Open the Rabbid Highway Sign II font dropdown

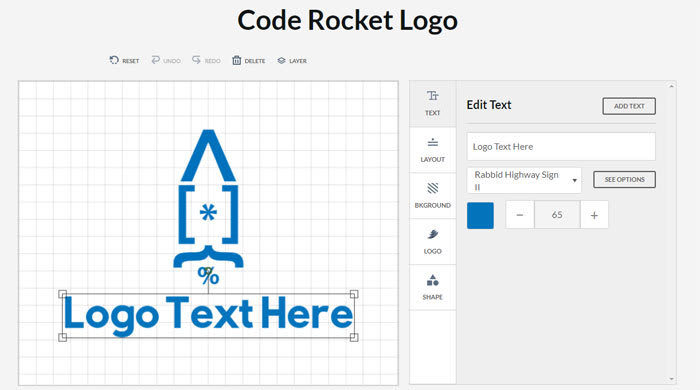pyautogui.click(x=524, y=180)
